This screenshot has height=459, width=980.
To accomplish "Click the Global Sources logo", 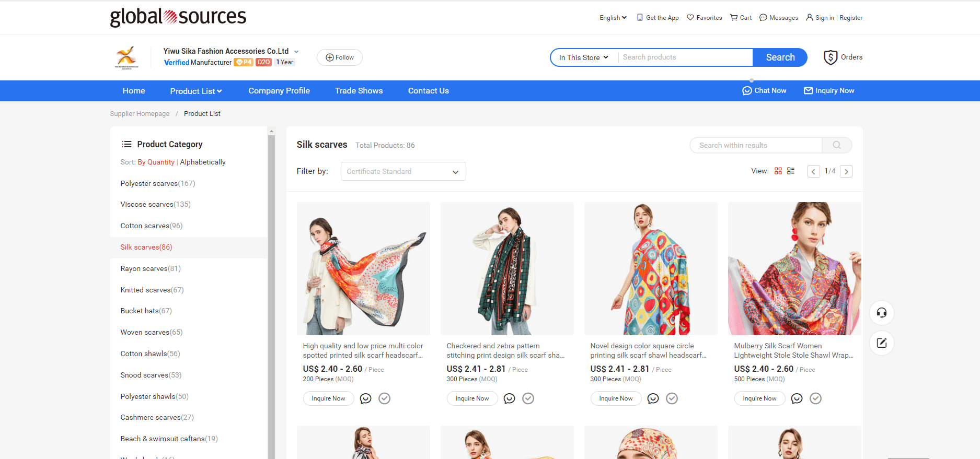I will pyautogui.click(x=178, y=17).
